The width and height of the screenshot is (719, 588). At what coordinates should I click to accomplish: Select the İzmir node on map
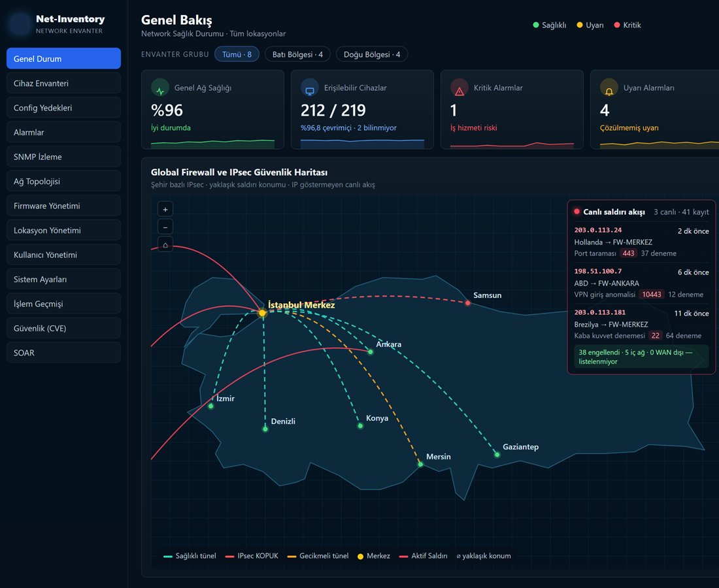[x=211, y=406]
